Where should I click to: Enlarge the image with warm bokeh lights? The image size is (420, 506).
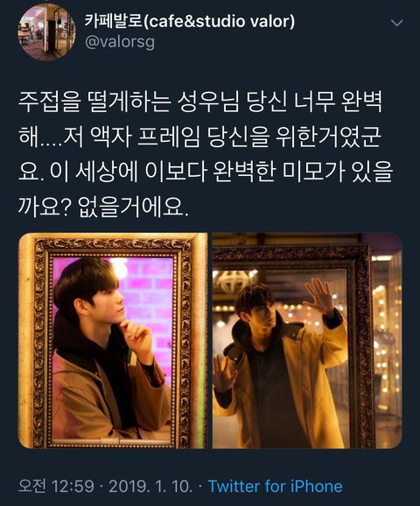point(307,341)
